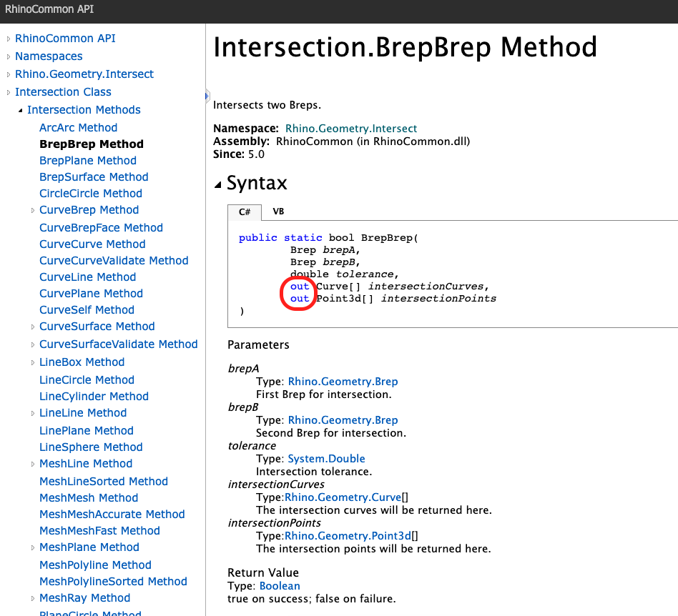
Task: Click the Intersection.BrepBrep Method page heading
Action: (406, 47)
